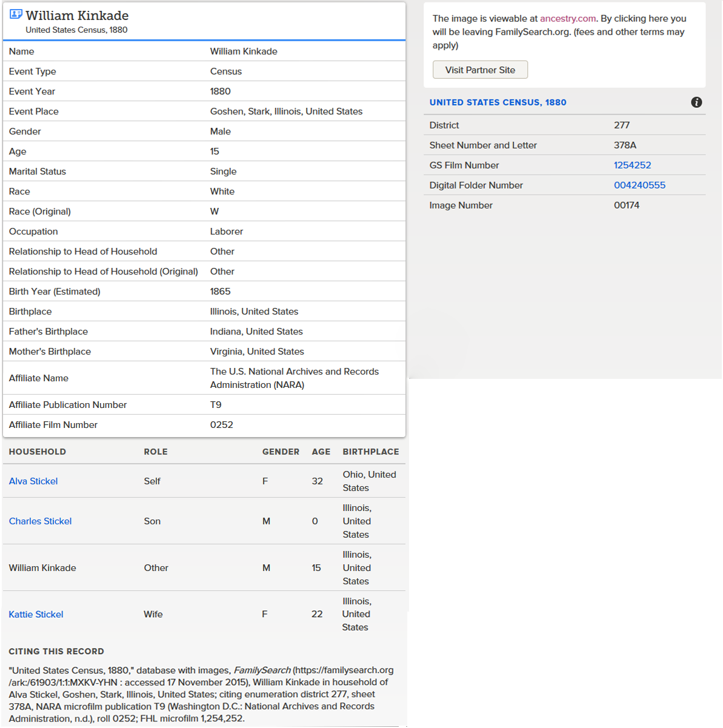Click the AGE column header

321,452
